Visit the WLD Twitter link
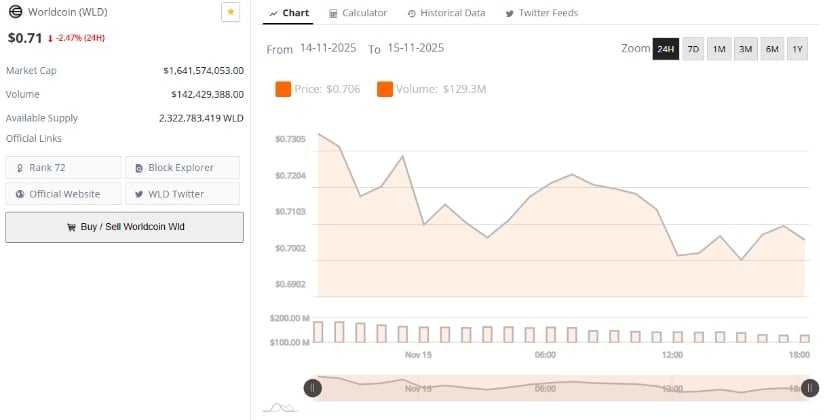This screenshot has height=420, width=825. [182, 194]
